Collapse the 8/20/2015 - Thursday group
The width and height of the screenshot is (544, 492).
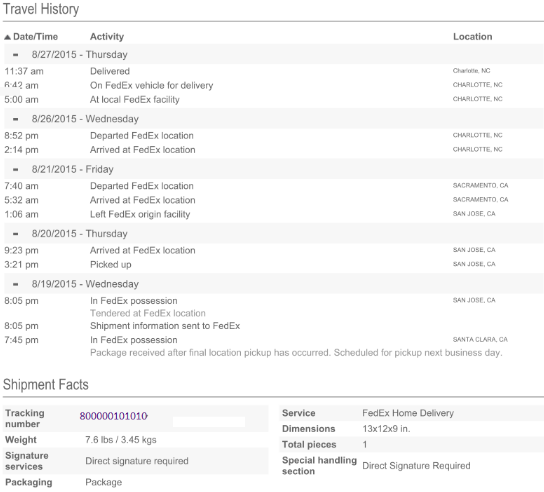click(x=16, y=234)
